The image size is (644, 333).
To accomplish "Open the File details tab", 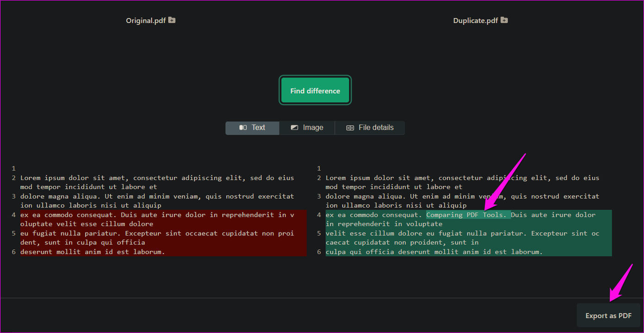I will 370,128.
